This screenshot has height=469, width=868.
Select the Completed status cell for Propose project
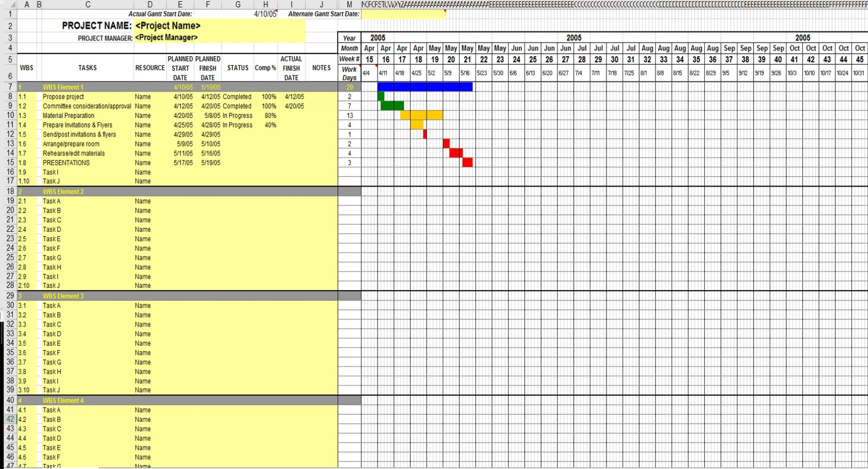point(237,97)
